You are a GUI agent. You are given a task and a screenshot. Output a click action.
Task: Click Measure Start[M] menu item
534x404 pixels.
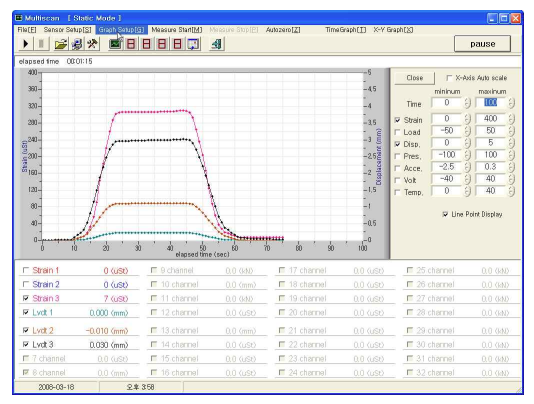177,30
